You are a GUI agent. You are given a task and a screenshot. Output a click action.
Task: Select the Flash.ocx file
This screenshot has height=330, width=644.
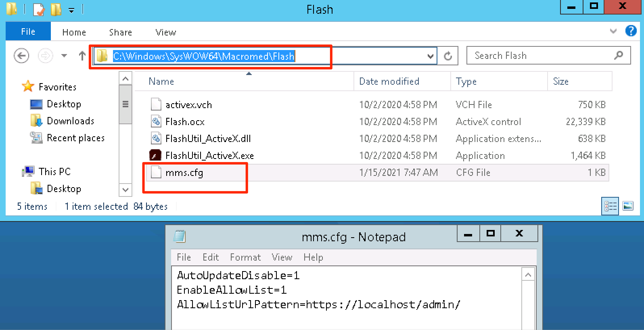(185, 122)
